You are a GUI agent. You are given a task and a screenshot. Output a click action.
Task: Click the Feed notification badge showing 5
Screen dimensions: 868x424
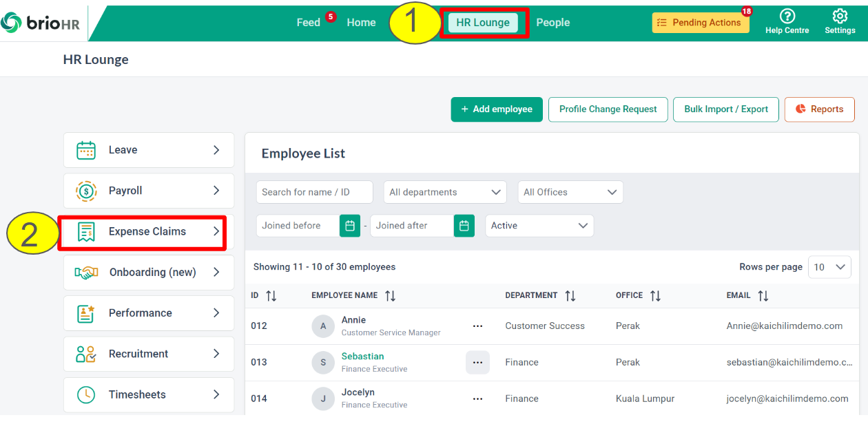tap(331, 17)
